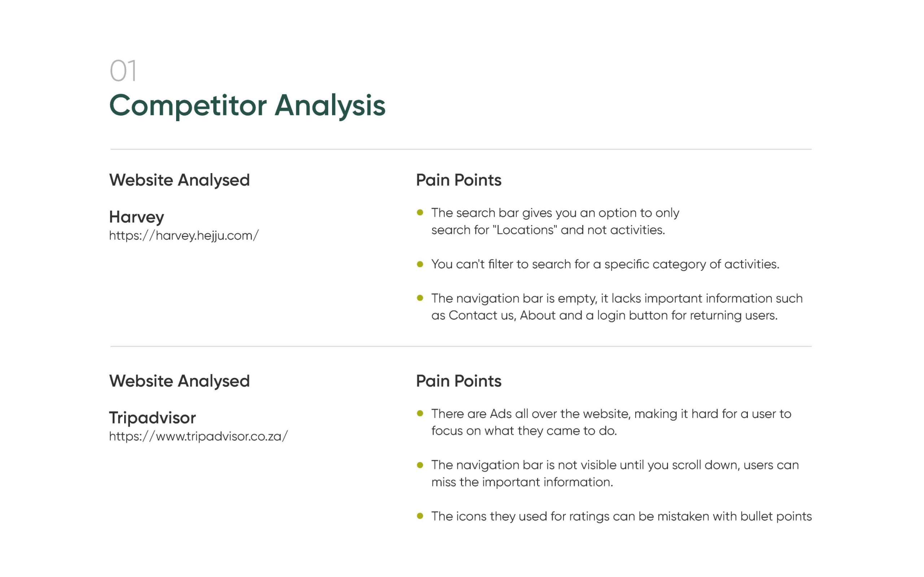Click the bullet beside the Ads pain point
This screenshot has height=577, width=924.
tap(420, 413)
